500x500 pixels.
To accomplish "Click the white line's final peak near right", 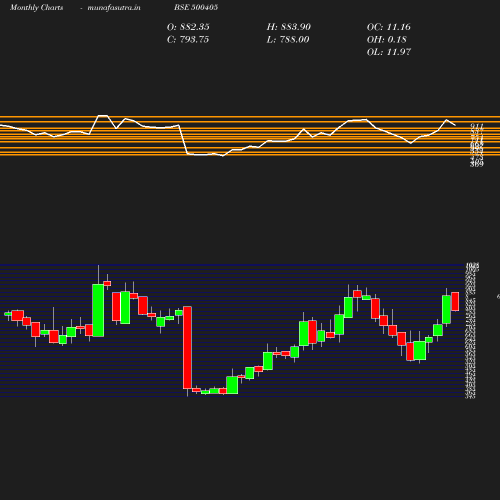I will click(x=447, y=120).
